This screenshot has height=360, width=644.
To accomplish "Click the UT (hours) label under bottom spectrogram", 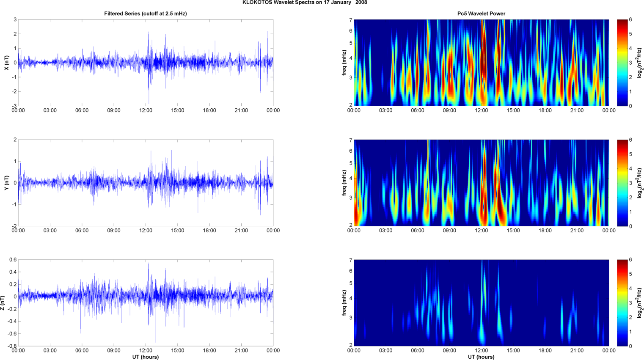I will [481, 357].
